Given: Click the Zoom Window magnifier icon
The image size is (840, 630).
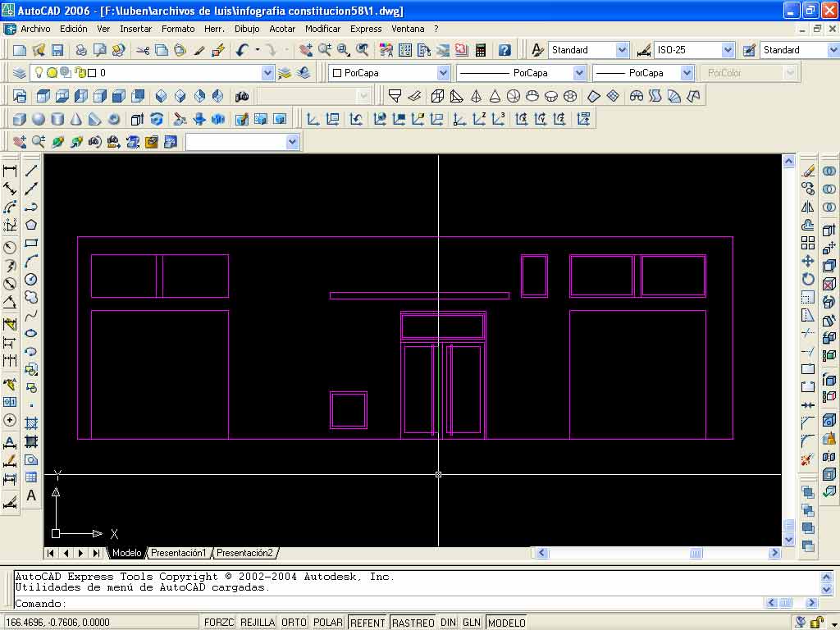Looking at the screenshot, I should point(344,50).
